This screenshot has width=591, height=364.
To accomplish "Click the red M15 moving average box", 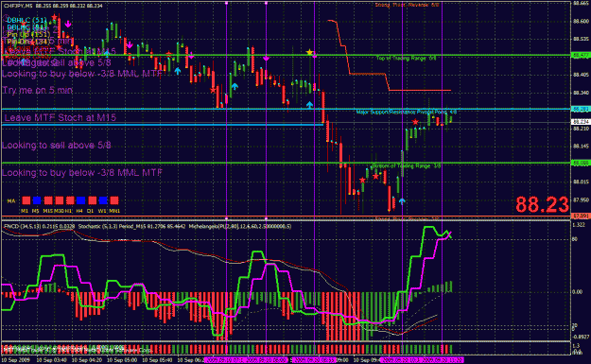I will click(x=48, y=200).
